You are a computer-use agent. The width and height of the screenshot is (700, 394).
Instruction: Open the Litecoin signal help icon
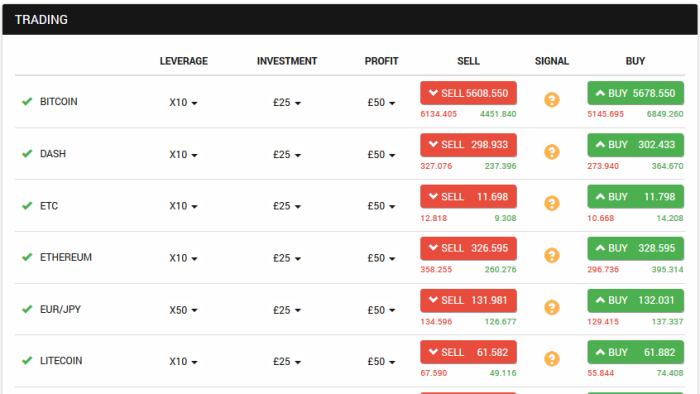click(x=552, y=359)
